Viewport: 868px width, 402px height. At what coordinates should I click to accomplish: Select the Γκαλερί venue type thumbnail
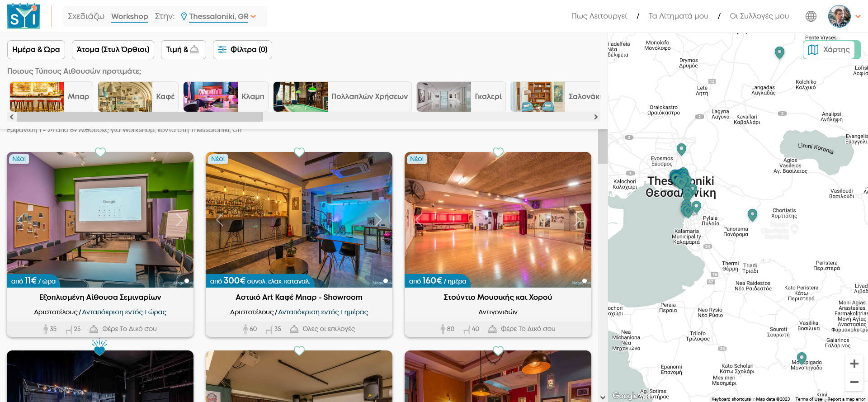460,96
